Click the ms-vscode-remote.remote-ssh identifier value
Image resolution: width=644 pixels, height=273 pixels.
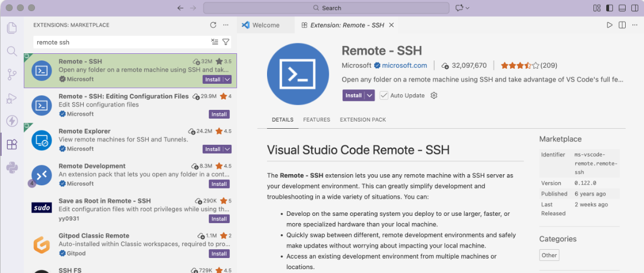(596, 164)
